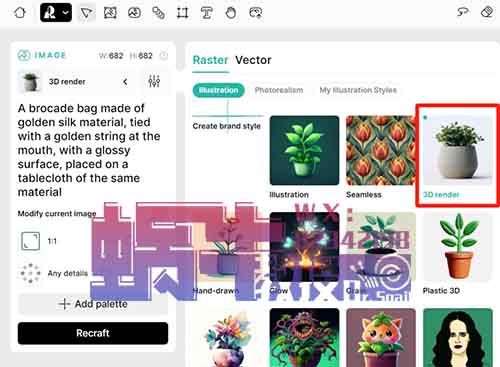This screenshot has height=367, width=500.
Task: Go to the home icon
Action: 20,13
